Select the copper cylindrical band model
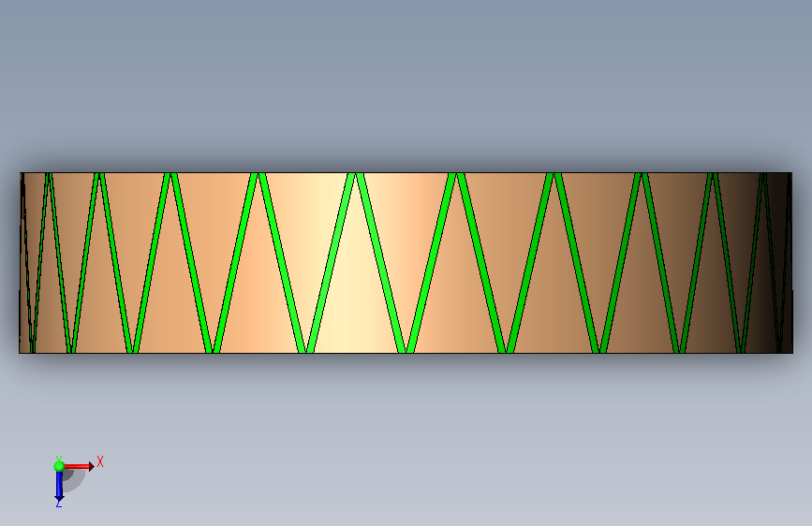The image size is (812, 526). (406, 263)
